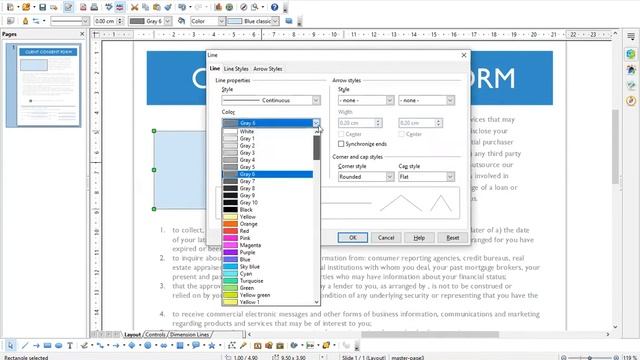Choose Red from color list
The image size is (640, 360).
(268, 231)
